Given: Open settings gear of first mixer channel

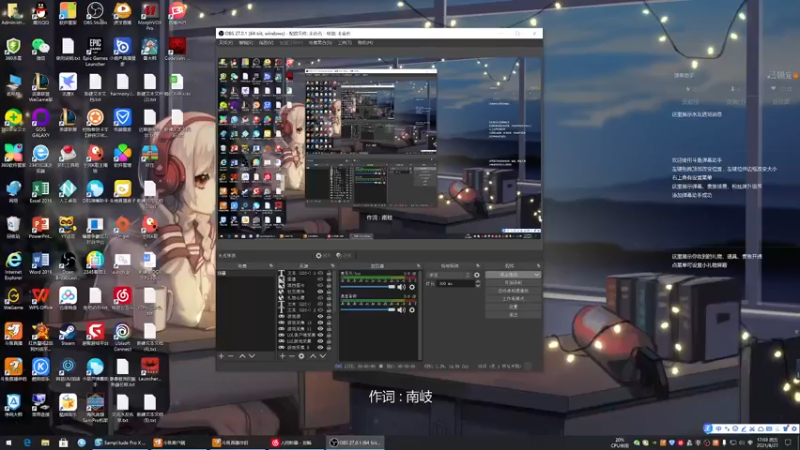Looking at the screenshot, I should pyautogui.click(x=412, y=287).
